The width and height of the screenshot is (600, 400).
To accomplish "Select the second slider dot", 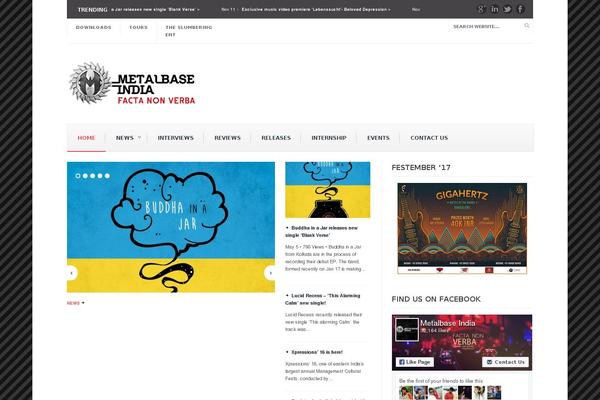I will tap(85, 176).
